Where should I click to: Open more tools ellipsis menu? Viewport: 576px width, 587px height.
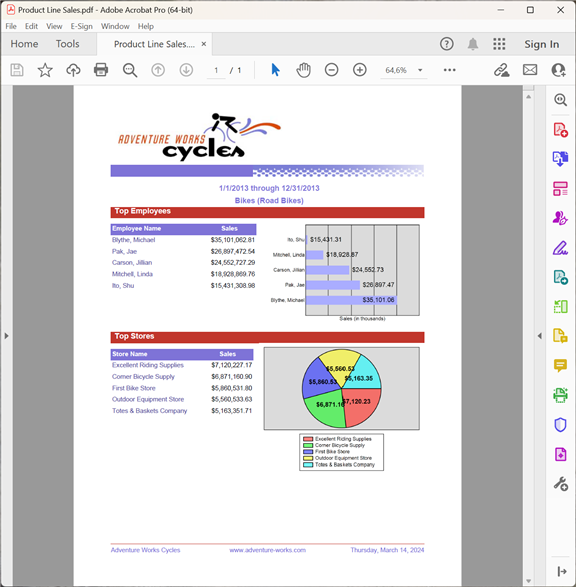click(x=449, y=70)
